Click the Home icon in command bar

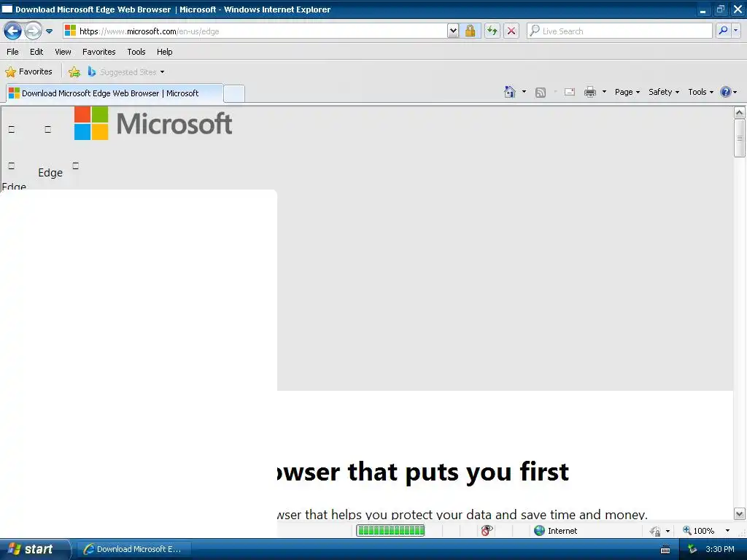(x=510, y=92)
